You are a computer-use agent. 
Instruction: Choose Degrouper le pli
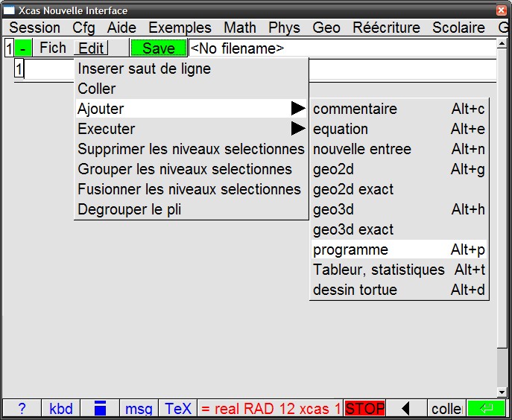191,209
